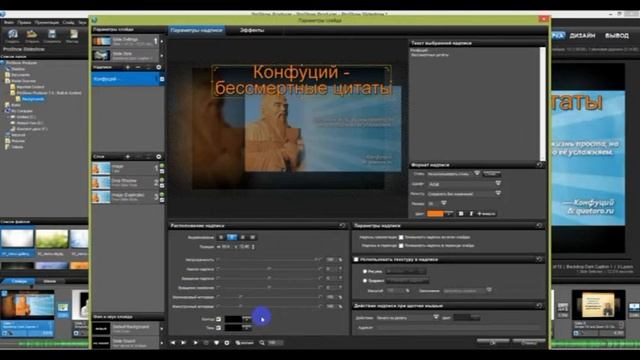This screenshot has height=360, width=640.
Task: Go to previous slide arrow in dialog
Action: 173,343
